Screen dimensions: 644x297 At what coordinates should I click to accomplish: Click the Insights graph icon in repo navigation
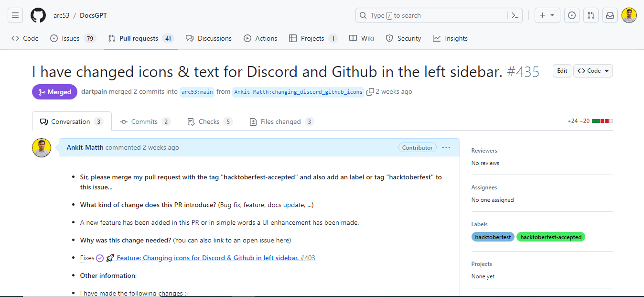point(436,38)
